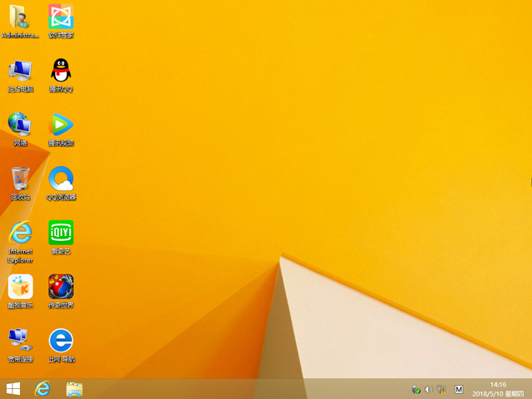The width and height of the screenshot is (532, 399).
Task: Select the 这台电脑 (This PC) icon
Action: [20, 71]
